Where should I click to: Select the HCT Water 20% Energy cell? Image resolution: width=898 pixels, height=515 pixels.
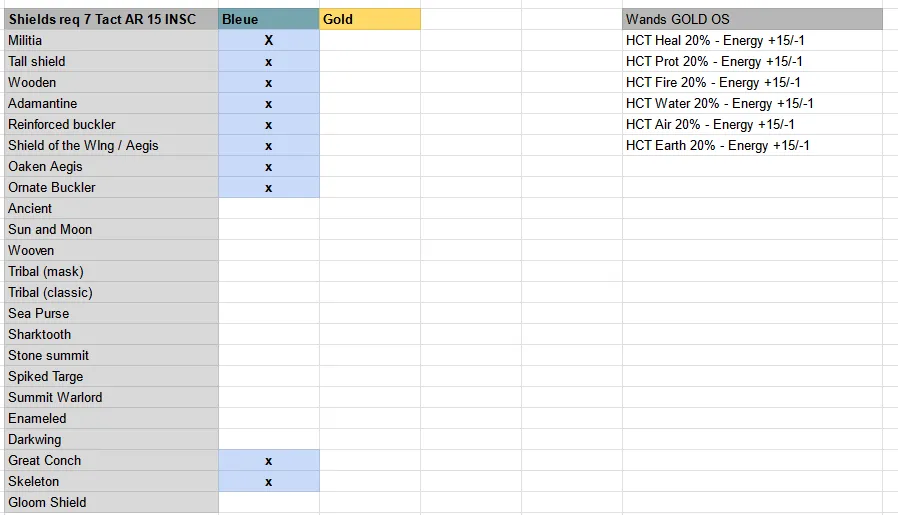753,103
